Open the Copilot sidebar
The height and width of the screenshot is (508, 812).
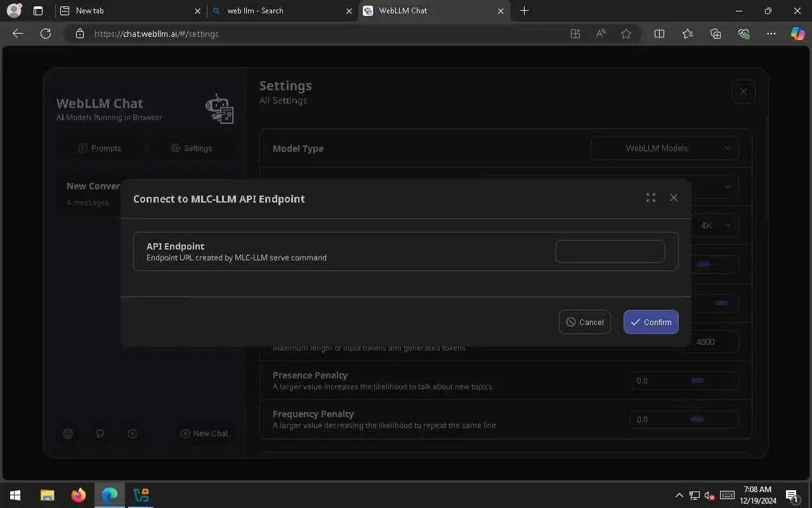point(797,34)
